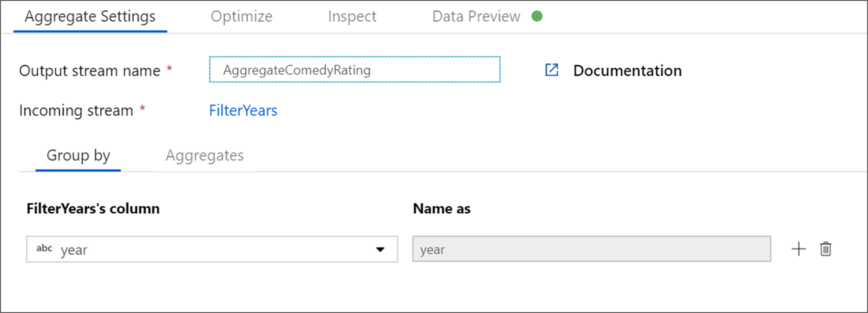Click the Name as field containing year
This screenshot has height=313, width=868.
click(592, 249)
